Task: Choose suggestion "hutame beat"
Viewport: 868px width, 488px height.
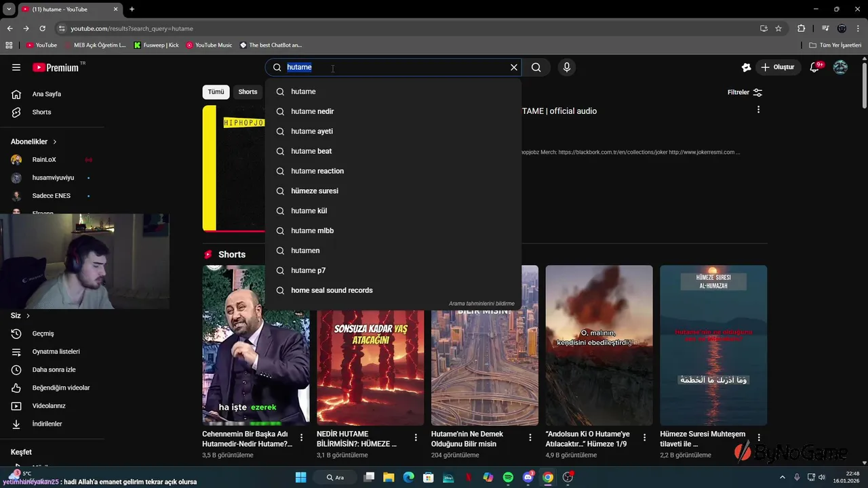Action: (393, 151)
